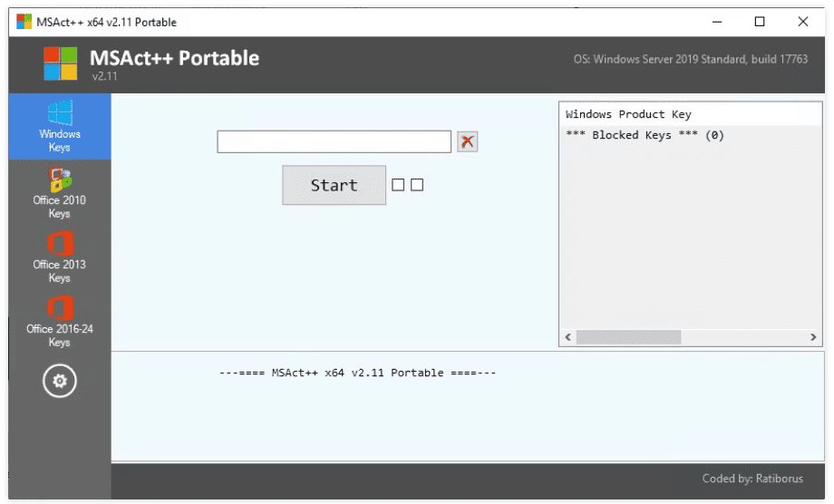Open Office 2013 Keys section
This screenshot has height=504, width=834.
60,257
